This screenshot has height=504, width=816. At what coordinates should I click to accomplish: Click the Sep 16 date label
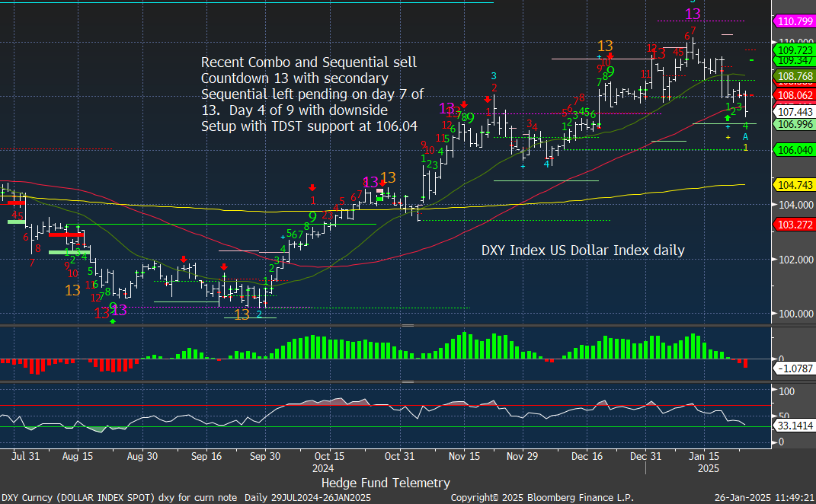(206, 456)
